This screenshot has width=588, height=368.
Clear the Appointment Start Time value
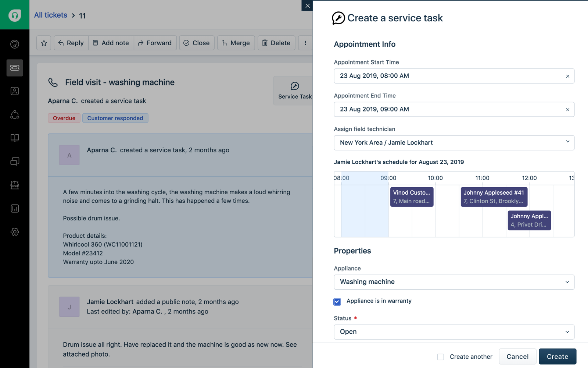567,76
